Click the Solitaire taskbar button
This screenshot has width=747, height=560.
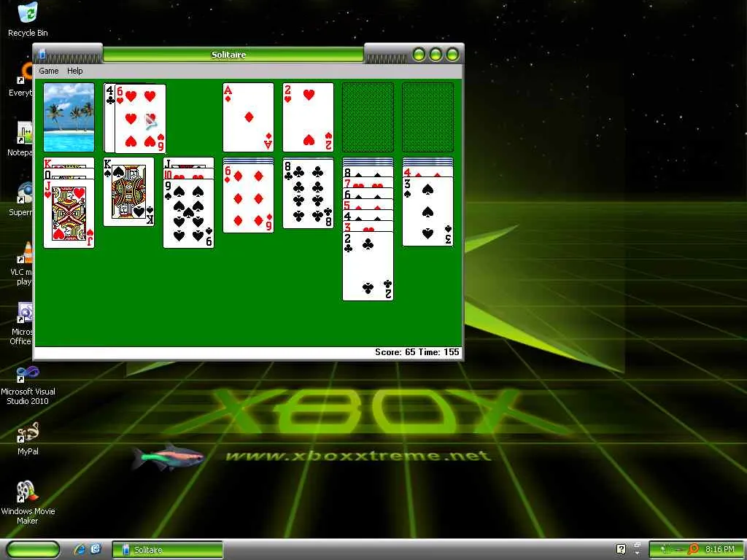point(168,550)
